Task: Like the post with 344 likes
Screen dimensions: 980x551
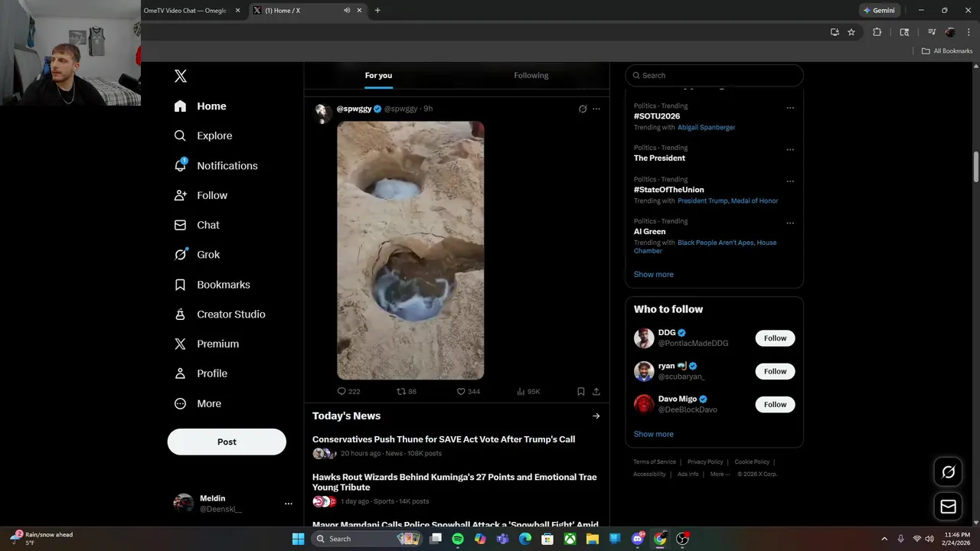Action: [461, 391]
